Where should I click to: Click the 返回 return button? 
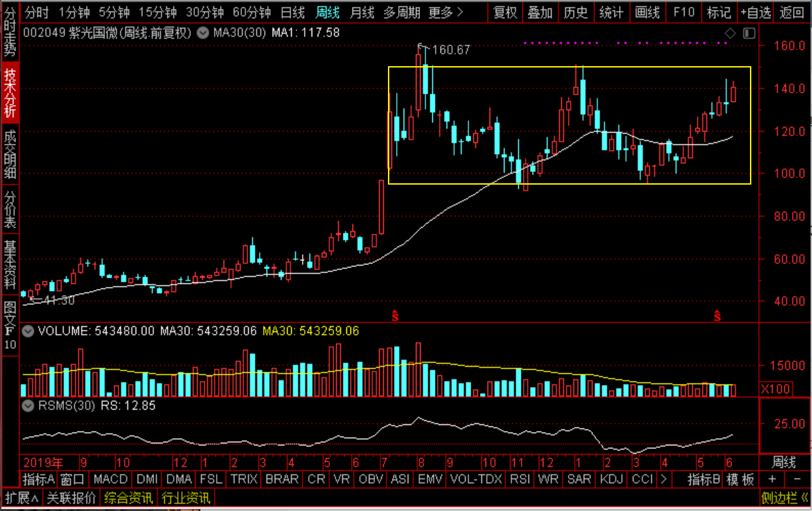pyautogui.click(x=792, y=12)
